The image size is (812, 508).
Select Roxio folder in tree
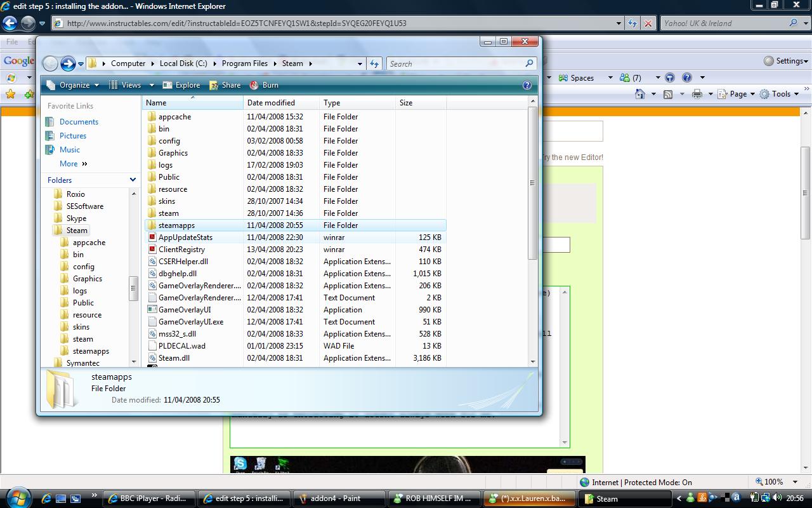pyautogui.click(x=75, y=194)
